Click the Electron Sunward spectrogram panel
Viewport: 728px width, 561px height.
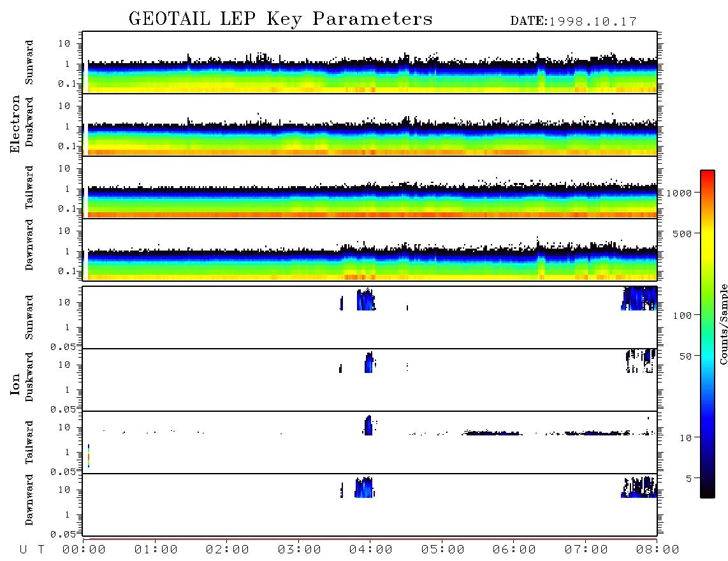pyautogui.click(x=370, y=62)
